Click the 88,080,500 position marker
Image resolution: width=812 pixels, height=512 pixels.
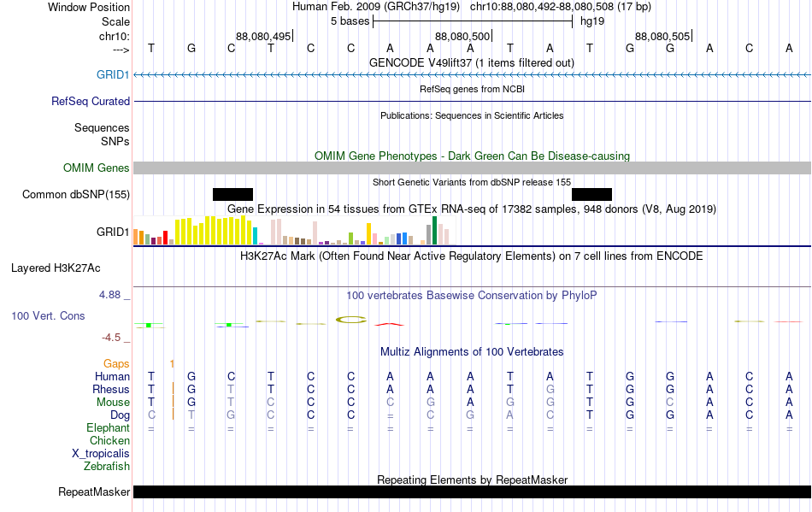pos(462,36)
